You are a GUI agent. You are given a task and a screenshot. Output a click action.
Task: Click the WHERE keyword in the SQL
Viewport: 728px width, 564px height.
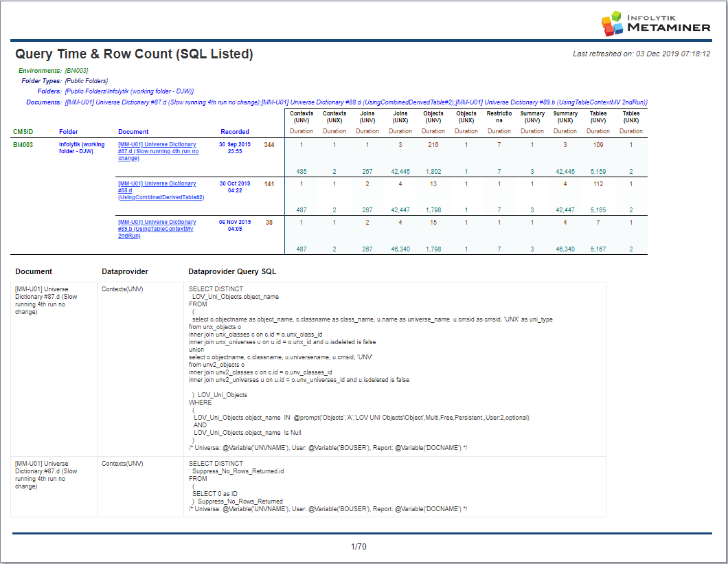point(200,403)
